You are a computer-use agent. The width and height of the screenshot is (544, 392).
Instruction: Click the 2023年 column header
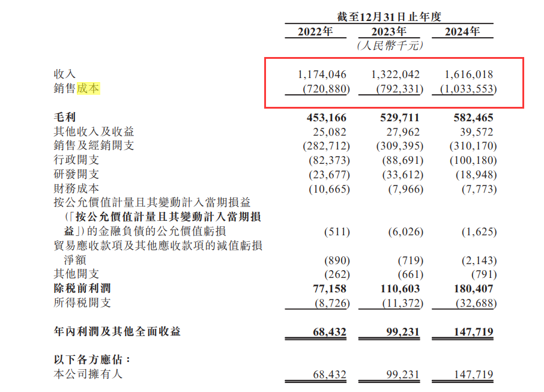click(x=389, y=32)
